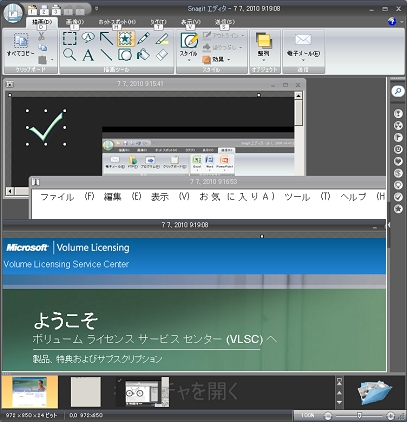
Task: Choose the Fill paint bucket tool
Action: (143, 55)
